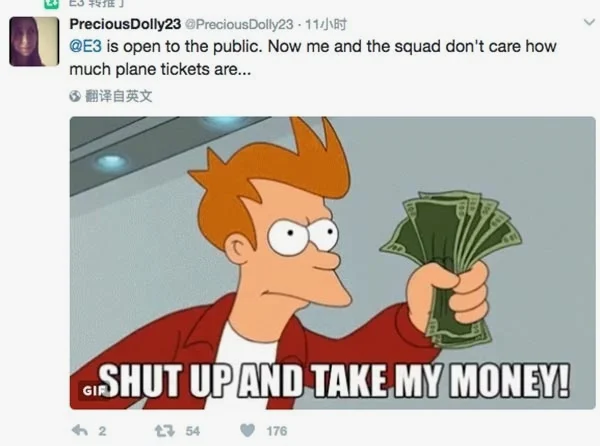Click the globe translate icon
The height and width of the screenshot is (446, 600).
(75, 96)
